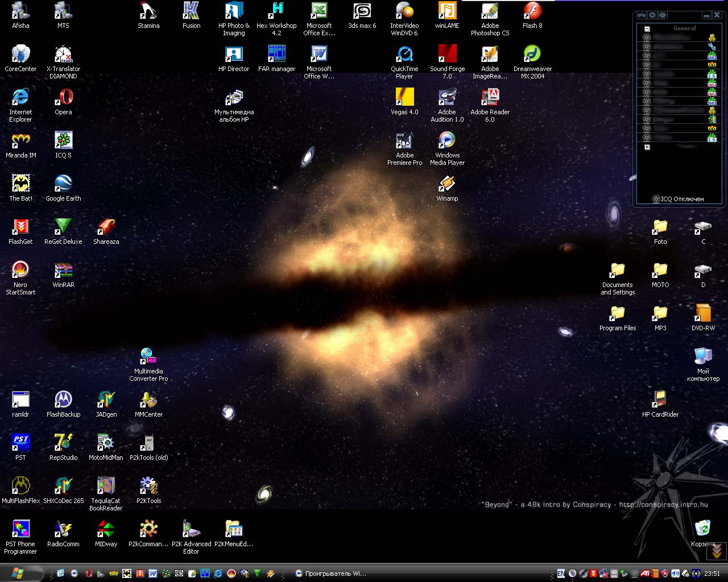
Task: Launch the FlashGet desktop icon
Action: coord(20,231)
